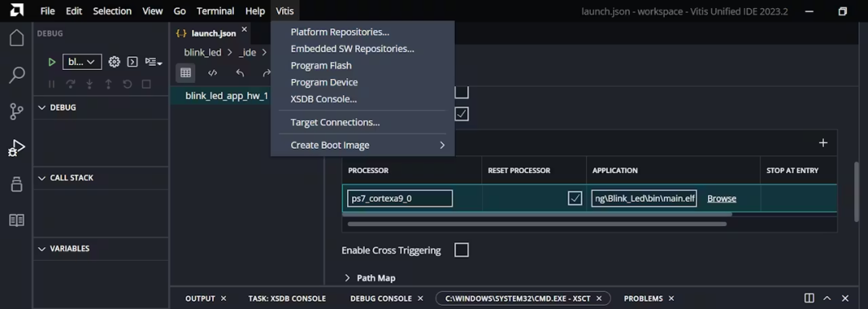Open the View menu
The height and width of the screenshot is (309, 868).
click(152, 11)
